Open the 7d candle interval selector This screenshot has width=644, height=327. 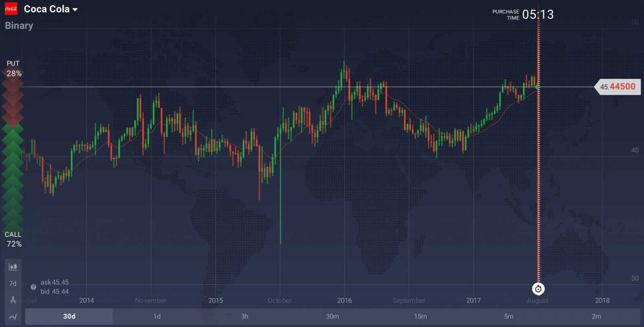point(13,284)
